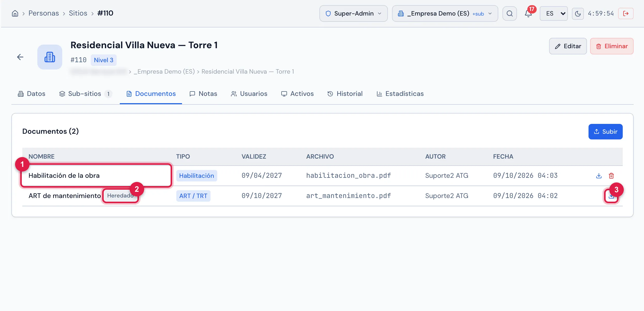Click the Eliminar button

coord(612,46)
